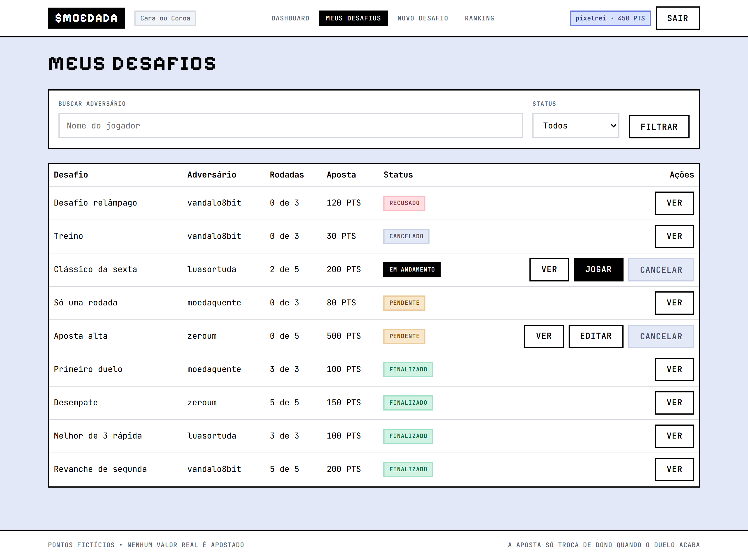View the Revanche de segunda challenge
This screenshot has height=560, width=748.
coord(674,469)
